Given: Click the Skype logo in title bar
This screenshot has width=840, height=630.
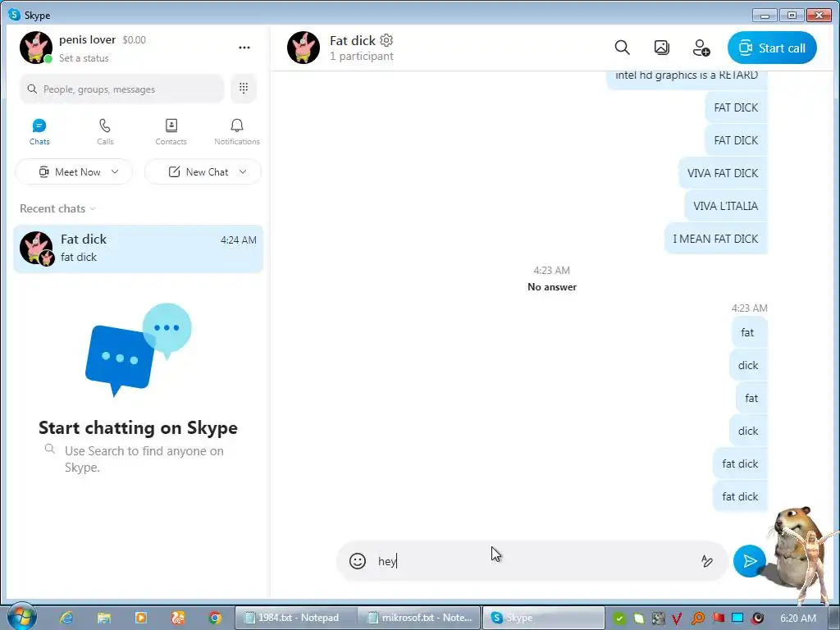Looking at the screenshot, I should [x=14, y=15].
